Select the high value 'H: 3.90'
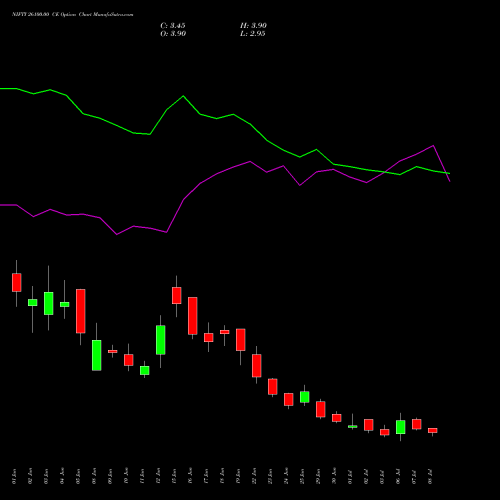The width and height of the screenshot is (500, 500). (x=253, y=26)
